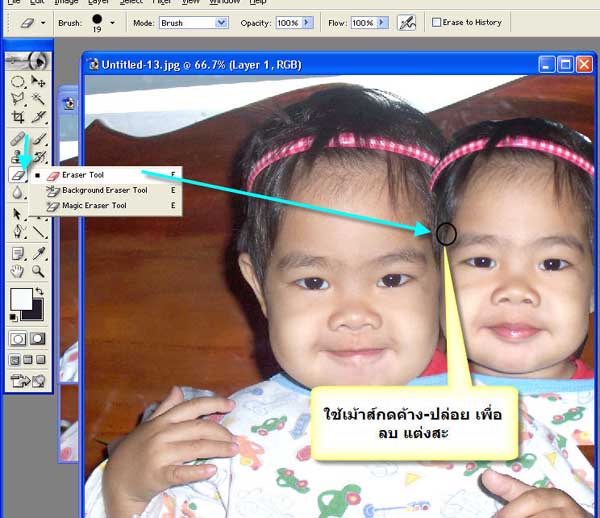Viewport: 600px width, 518px height.
Task: Click the Adobe Online feather icon
Action: tap(28, 60)
